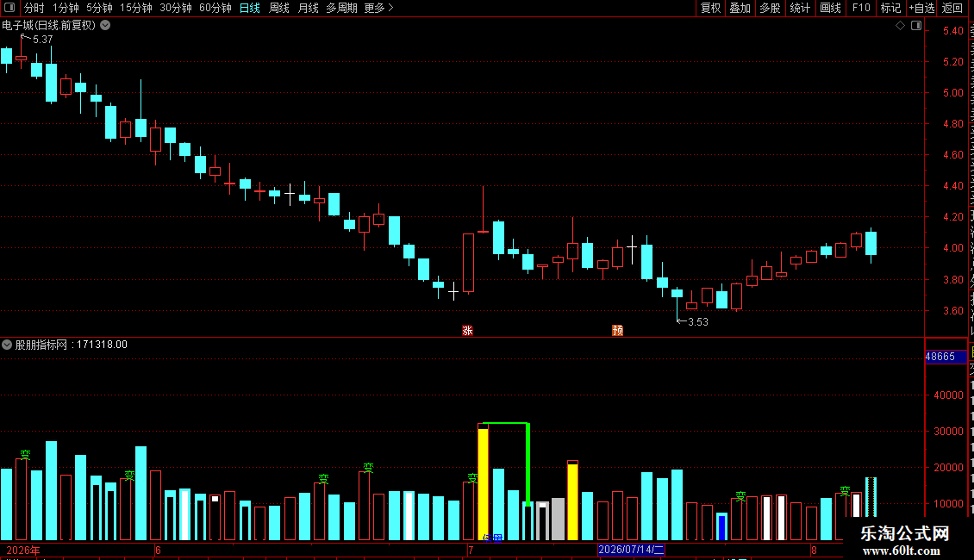Click the gray volume bar
Image resolution: width=974 pixels, height=560 pixels.
(558, 519)
